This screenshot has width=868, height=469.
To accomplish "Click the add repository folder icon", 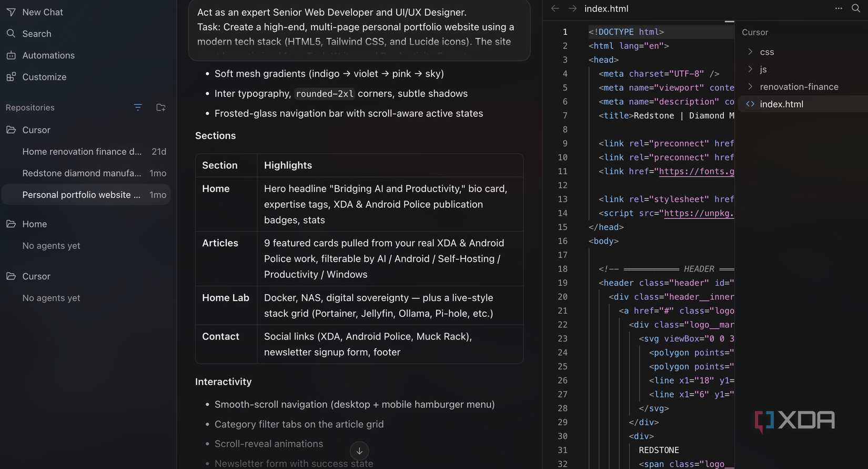I will [161, 107].
